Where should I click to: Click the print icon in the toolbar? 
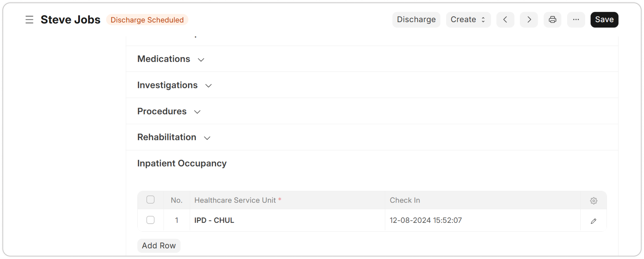[552, 19]
